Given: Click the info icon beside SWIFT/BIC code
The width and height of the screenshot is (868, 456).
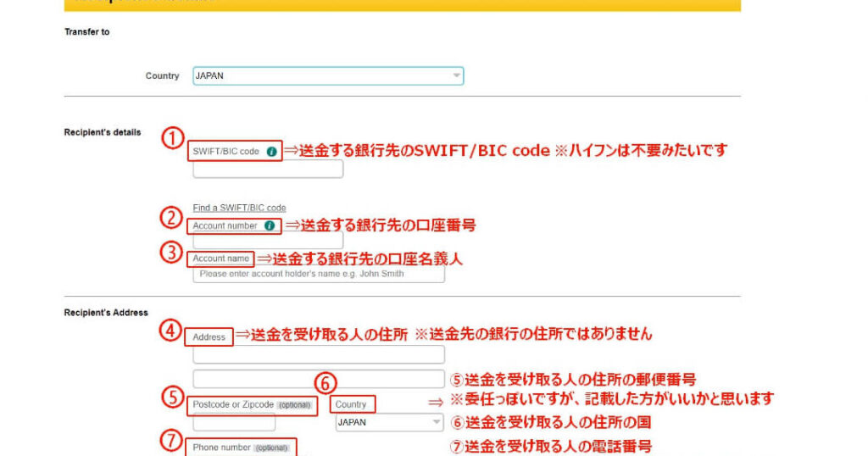Looking at the screenshot, I should 271,152.
